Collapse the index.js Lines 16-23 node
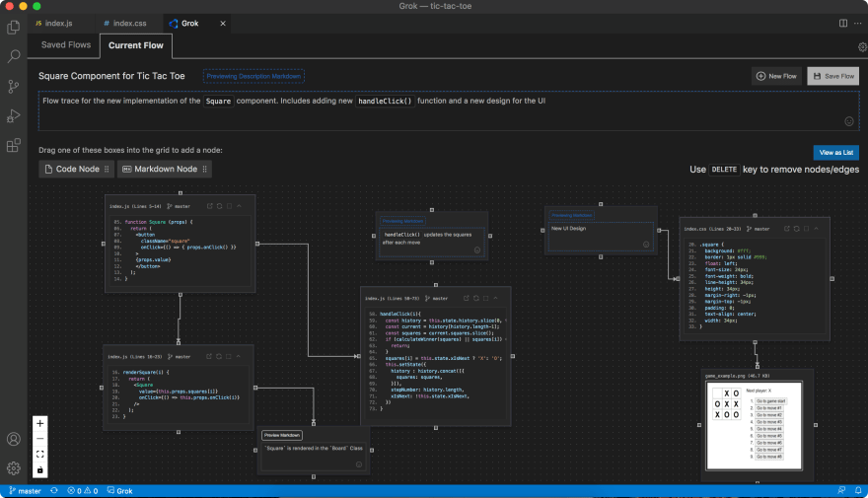The image size is (868, 498). (238, 356)
